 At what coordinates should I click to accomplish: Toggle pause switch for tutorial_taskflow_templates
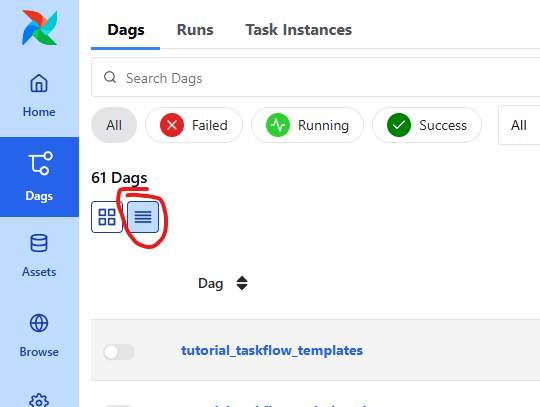pos(119,352)
